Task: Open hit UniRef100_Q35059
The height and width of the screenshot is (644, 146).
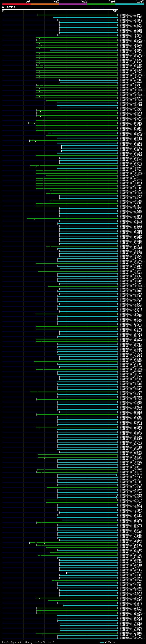Action: click(131, 25)
